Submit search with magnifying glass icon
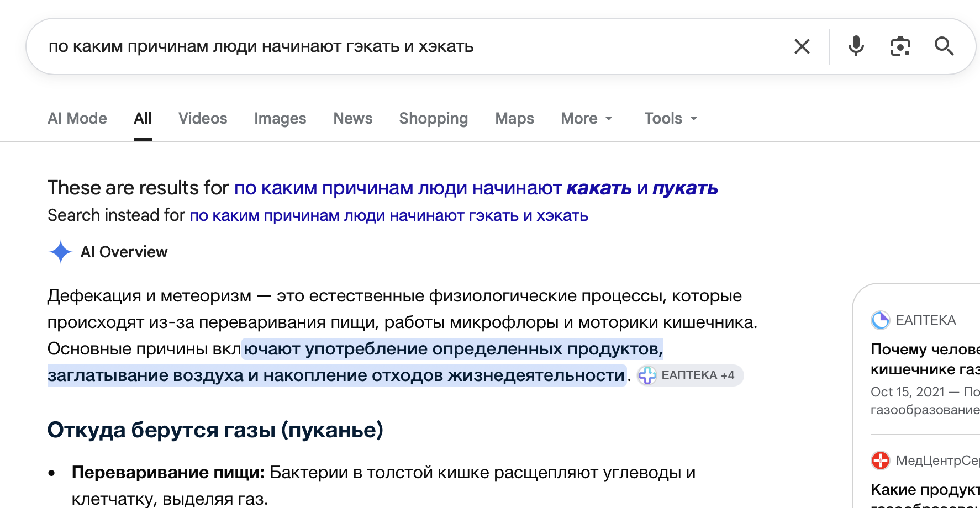980x508 pixels. click(x=944, y=46)
